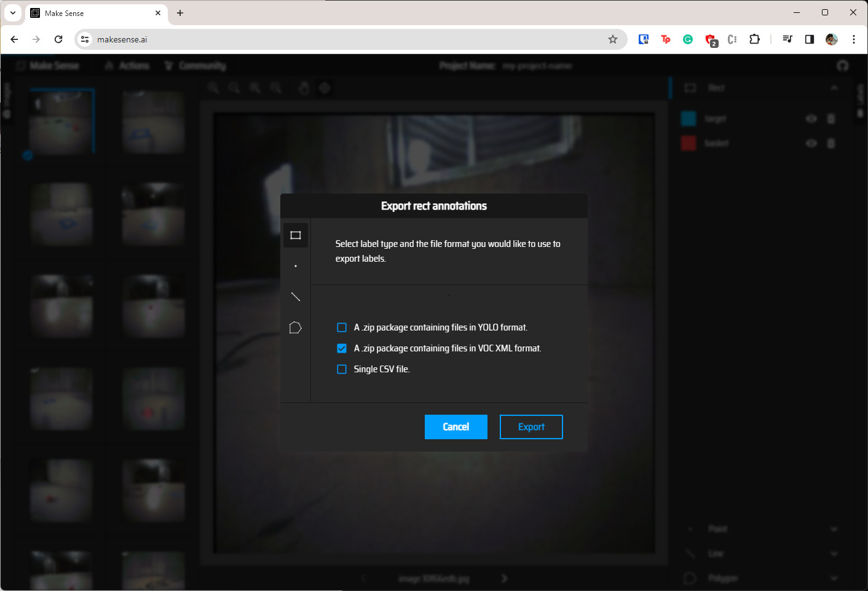868x591 pixels.
Task: Click the target label color swatch
Action: (x=688, y=119)
